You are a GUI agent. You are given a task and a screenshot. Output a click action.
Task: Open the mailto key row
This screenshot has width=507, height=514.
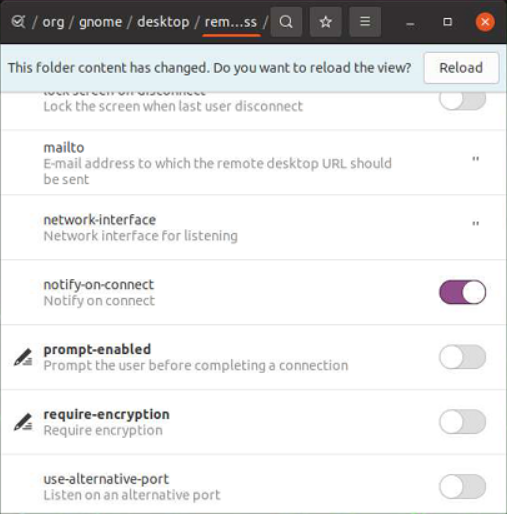click(253, 163)
